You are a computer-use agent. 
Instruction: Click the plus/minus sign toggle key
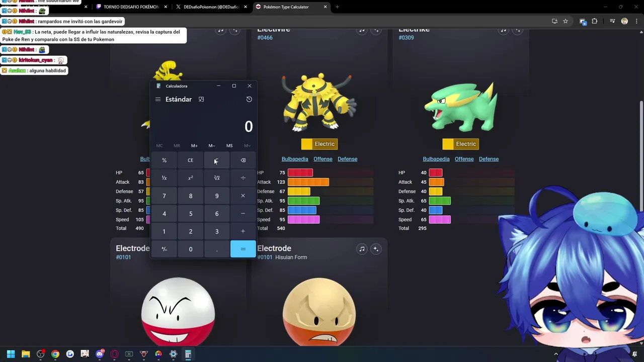pyautogui.click(x=164, y=249)
